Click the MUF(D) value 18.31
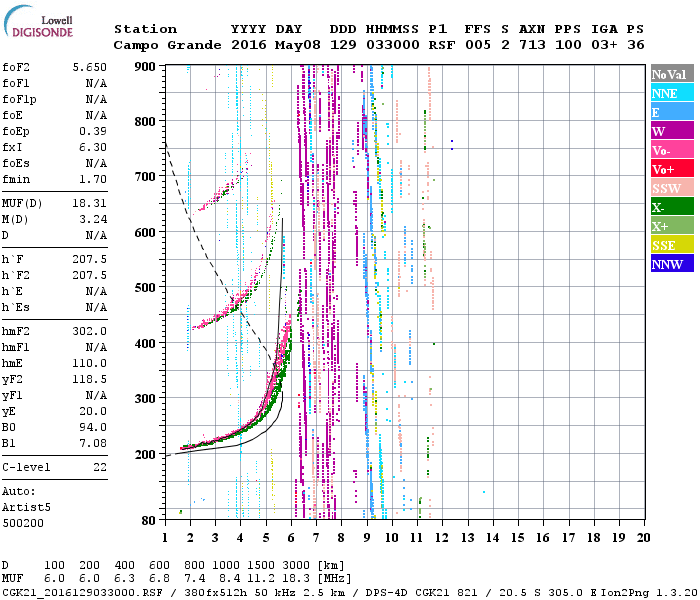 pos(90,204)
